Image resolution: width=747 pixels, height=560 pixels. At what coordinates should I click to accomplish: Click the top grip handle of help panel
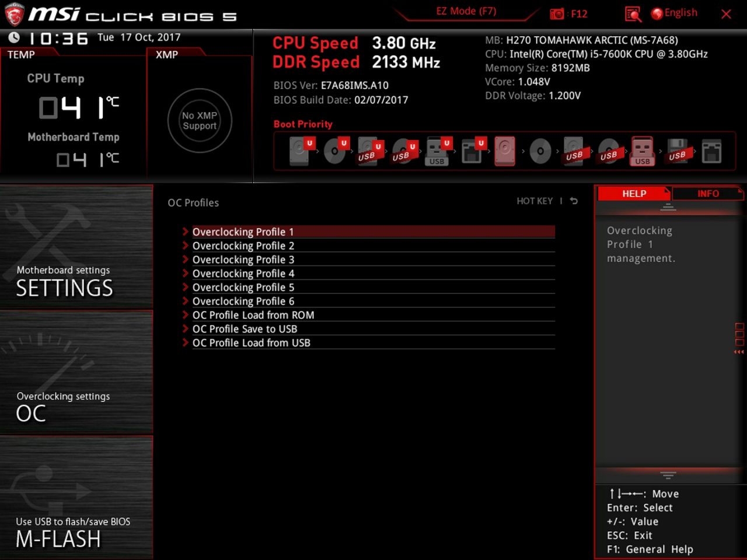tap(668, 207)
